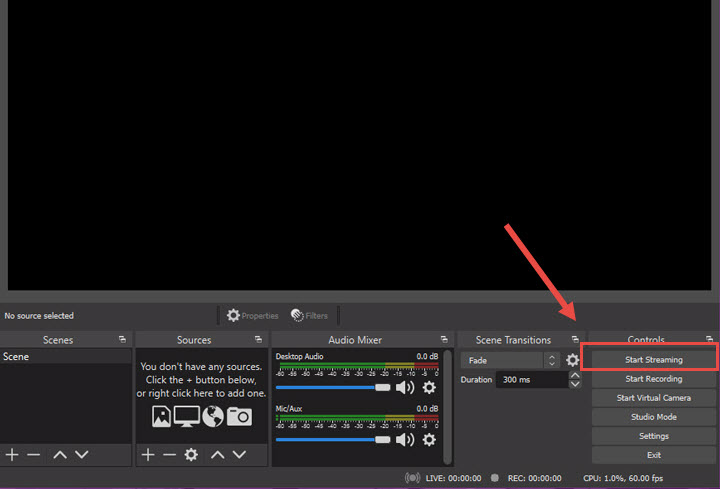
Task: Click the Audio Mixer panel title
Action: pyautogui.click(x=355, y=340)
